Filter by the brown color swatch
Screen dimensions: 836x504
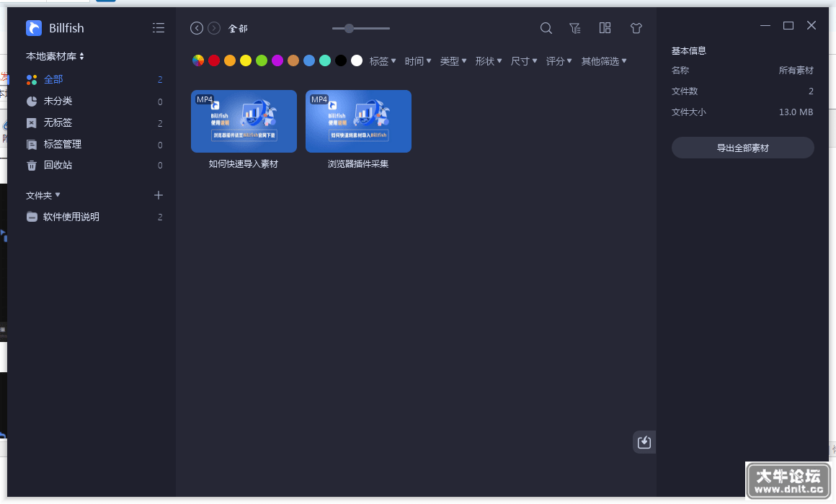(x=293, y=60)
